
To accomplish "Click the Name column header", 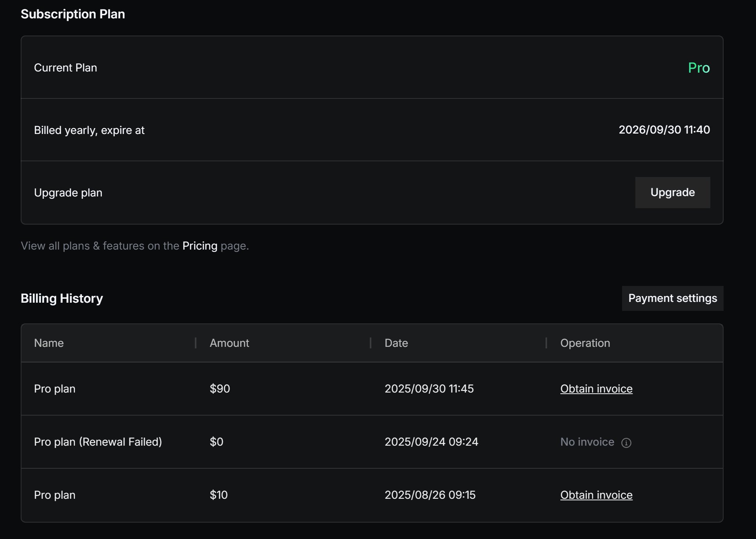I will [49, 343].
